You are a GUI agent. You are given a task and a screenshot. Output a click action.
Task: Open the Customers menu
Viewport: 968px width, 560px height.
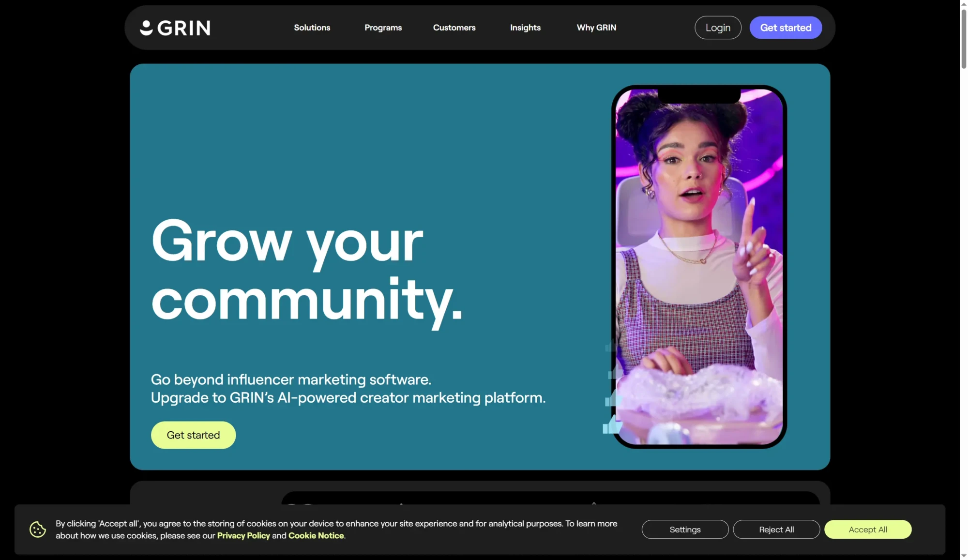point(454,28)
